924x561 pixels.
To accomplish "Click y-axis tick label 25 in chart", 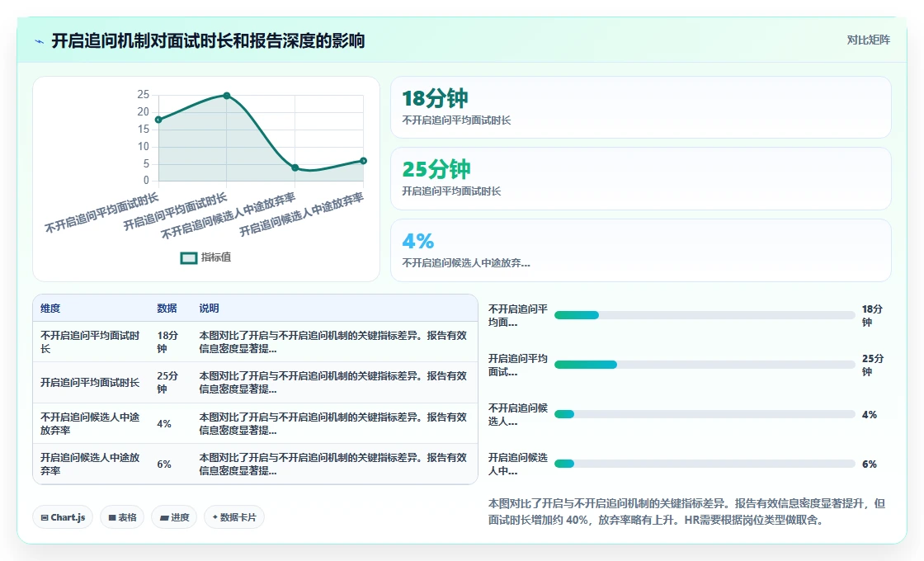I will click(144, 94).
